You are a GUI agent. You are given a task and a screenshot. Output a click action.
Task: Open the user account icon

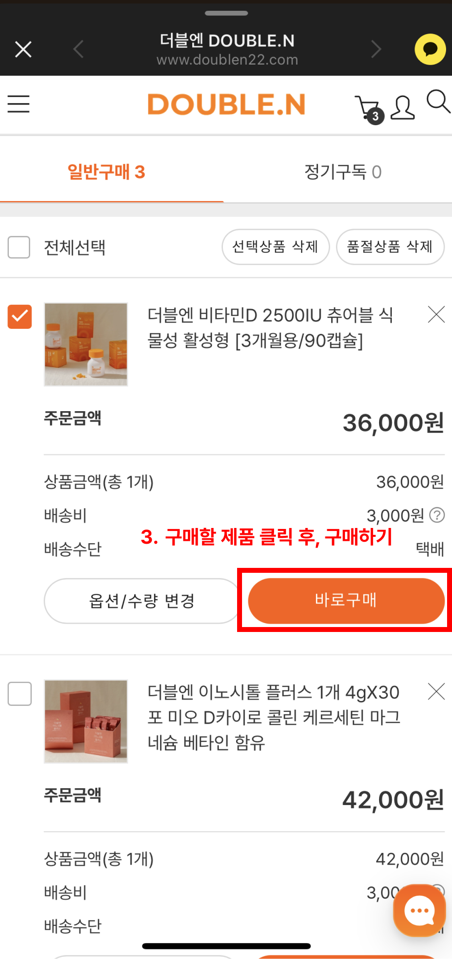click(x=402, y=107)
